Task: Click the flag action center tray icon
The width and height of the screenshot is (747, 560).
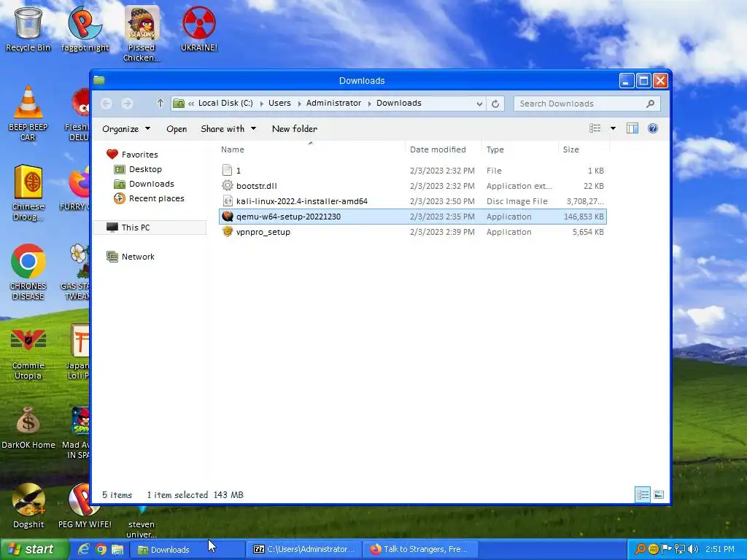Action: 667,549
